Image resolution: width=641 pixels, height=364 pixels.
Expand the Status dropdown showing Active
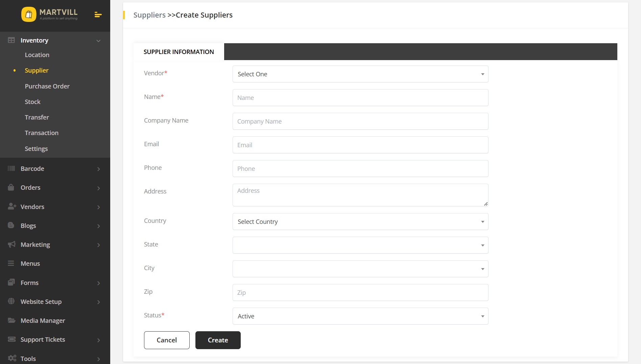[x=360, y=316]
